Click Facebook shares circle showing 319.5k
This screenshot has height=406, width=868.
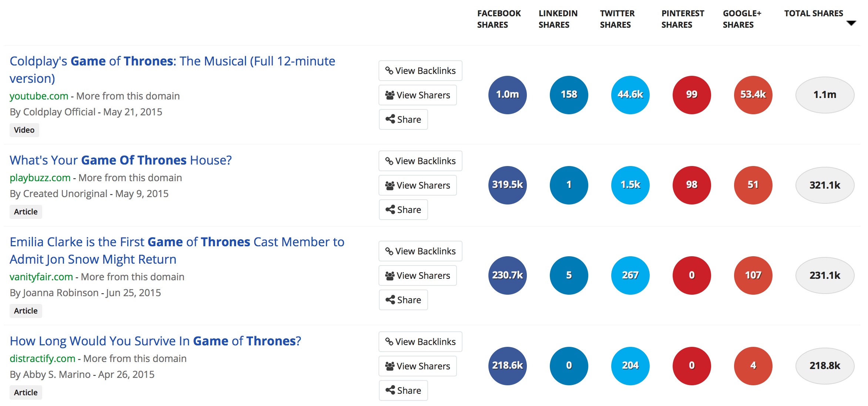pos(507,185)
